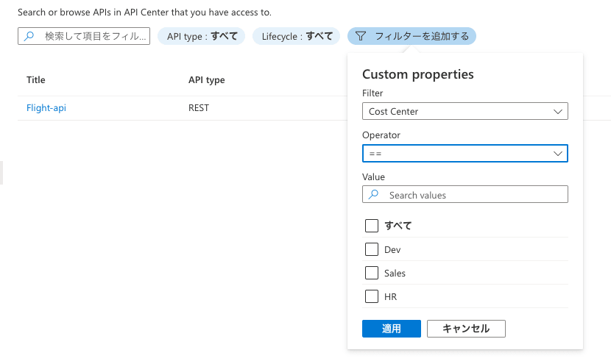
Task: Check the Dev value checkbox
Action: click(x=372, y=249)
